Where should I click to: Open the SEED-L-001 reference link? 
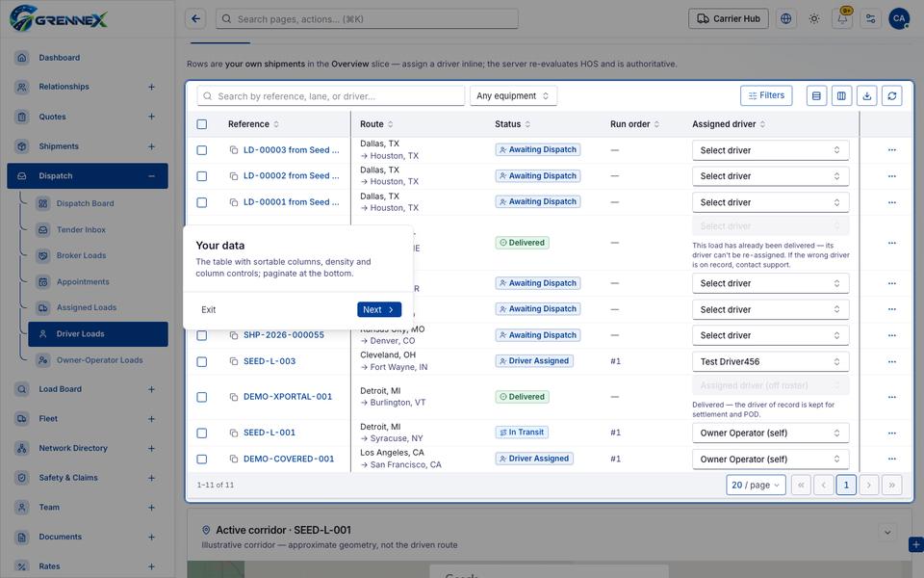(x=269, y=433)
